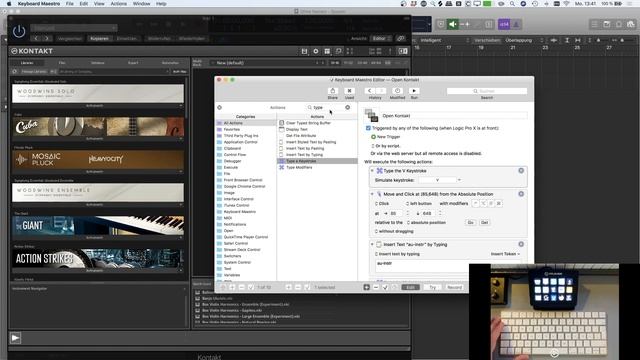Click the plug-in link chain icon
Viewport: 640px width, 360px height.
click(401, 38)
